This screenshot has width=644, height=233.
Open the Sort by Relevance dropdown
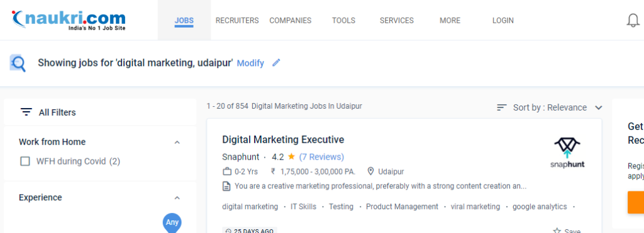coord(550,107)
